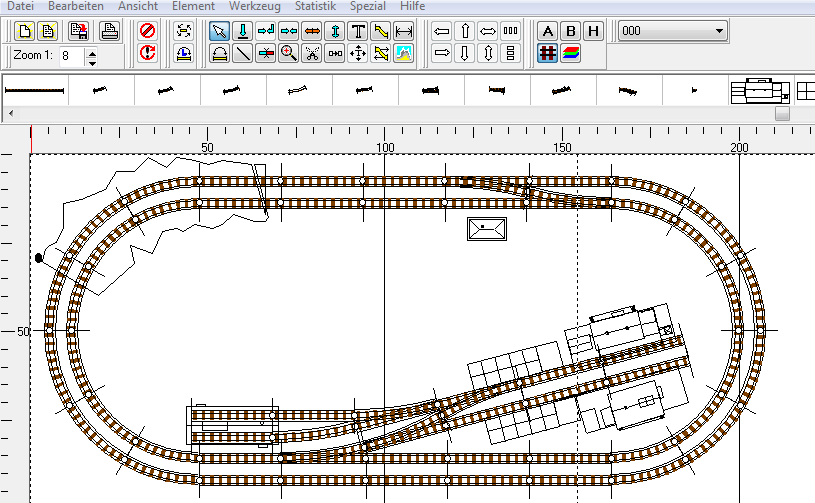
Task: Open the Statistik menu
Action: tap(315, 6)
